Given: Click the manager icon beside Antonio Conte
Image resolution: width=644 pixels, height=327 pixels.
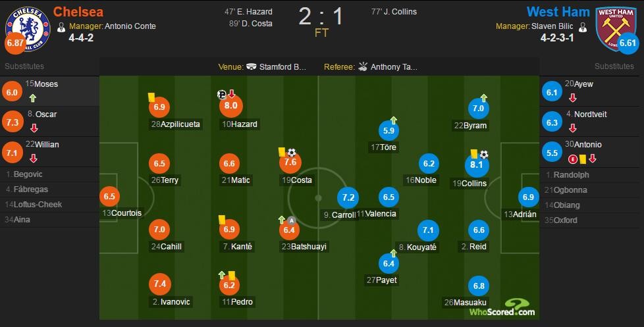Looking at the screenshot, I should click(61, 27).
